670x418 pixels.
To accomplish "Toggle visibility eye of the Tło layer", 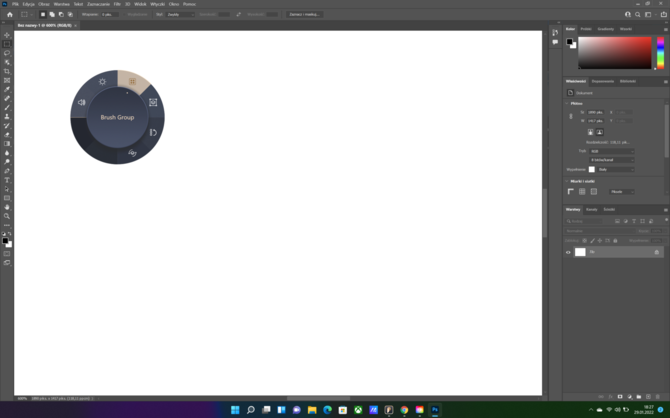I will pos(568,252).
